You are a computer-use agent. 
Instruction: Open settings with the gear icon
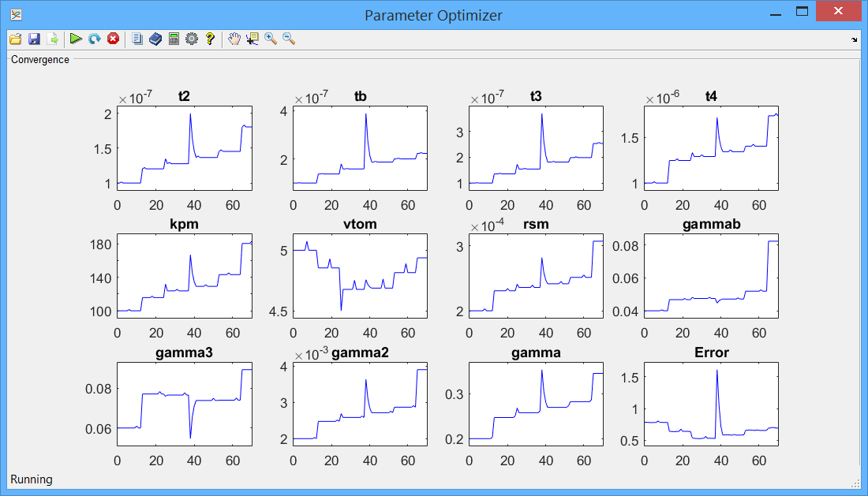coord(192,39)
